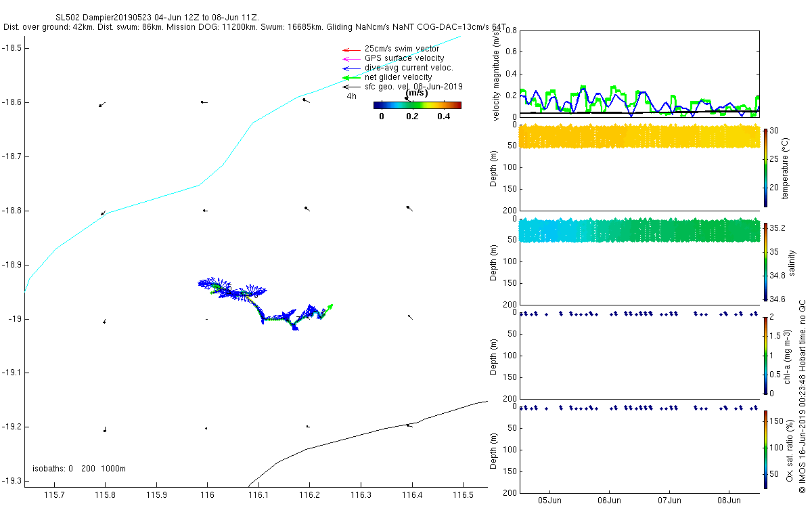Click the temperature depth profile panel

tap(639, 167)
